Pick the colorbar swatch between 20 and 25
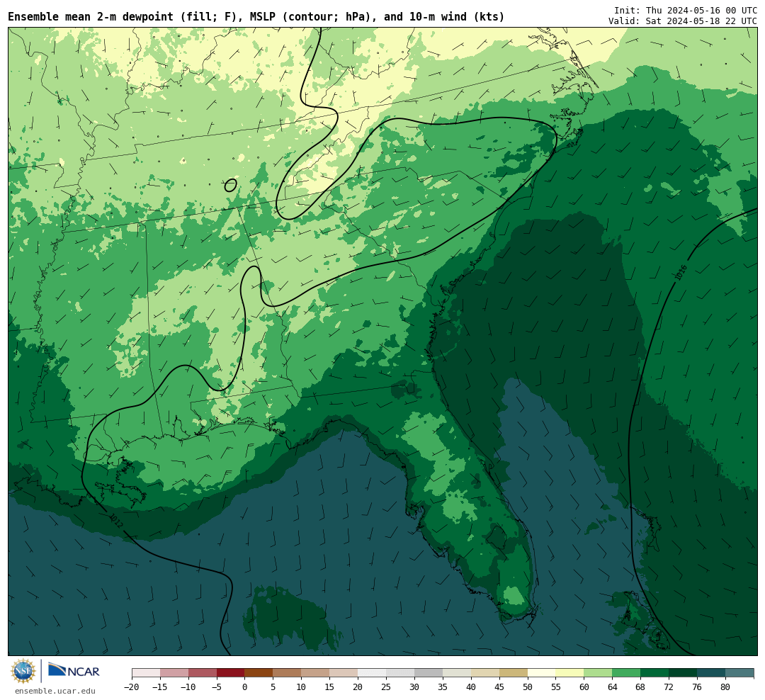Screen dimensions: 765x700 [x=373, y=673]
